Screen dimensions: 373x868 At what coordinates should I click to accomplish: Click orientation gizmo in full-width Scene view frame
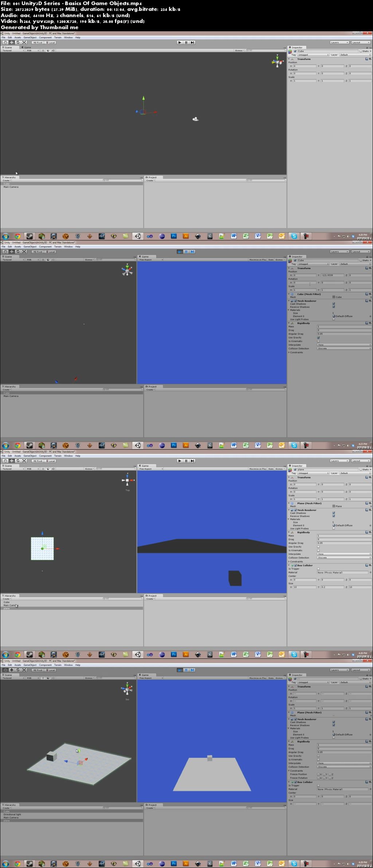[278, 62]
